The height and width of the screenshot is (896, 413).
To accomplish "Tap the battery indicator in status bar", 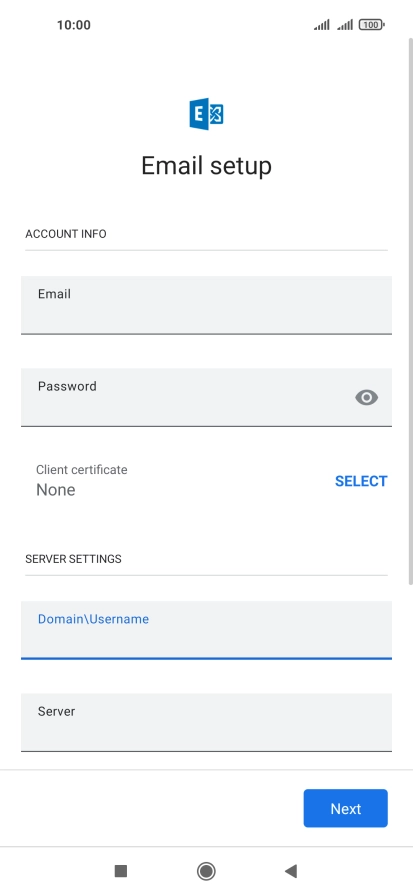I will [371, 25].
